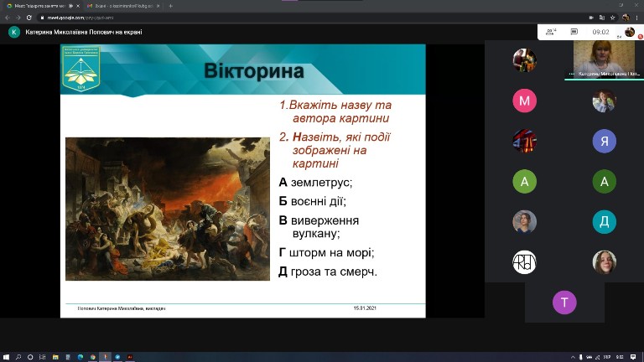Click the slide title Вікторина

click(254, 70)
